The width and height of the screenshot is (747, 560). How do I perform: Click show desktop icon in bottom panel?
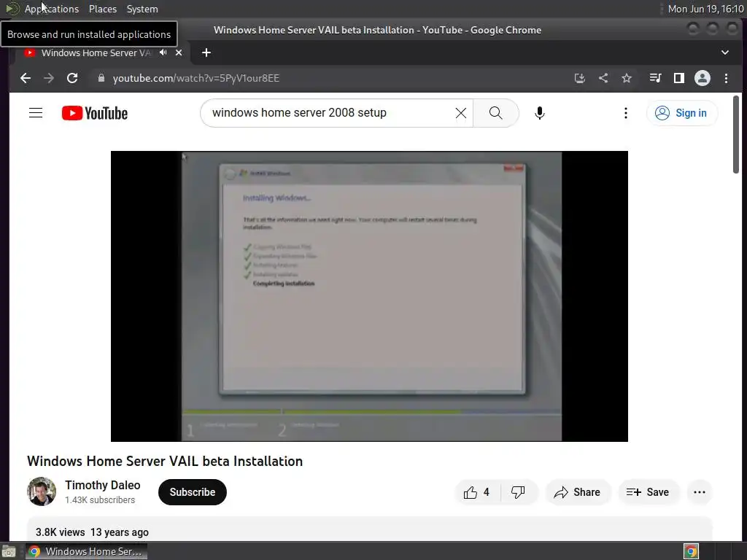(x=9, y=551)
